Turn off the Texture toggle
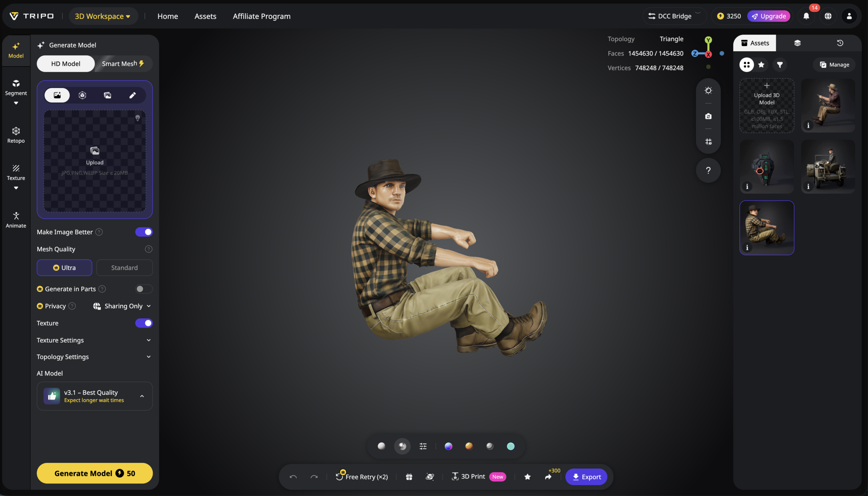 point(143,323)
